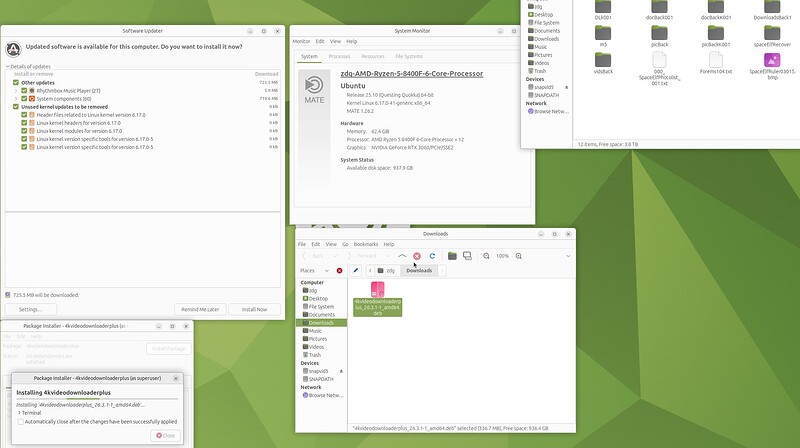
Task: Collapse Details of updates section
Action: [x=8, y=66]
